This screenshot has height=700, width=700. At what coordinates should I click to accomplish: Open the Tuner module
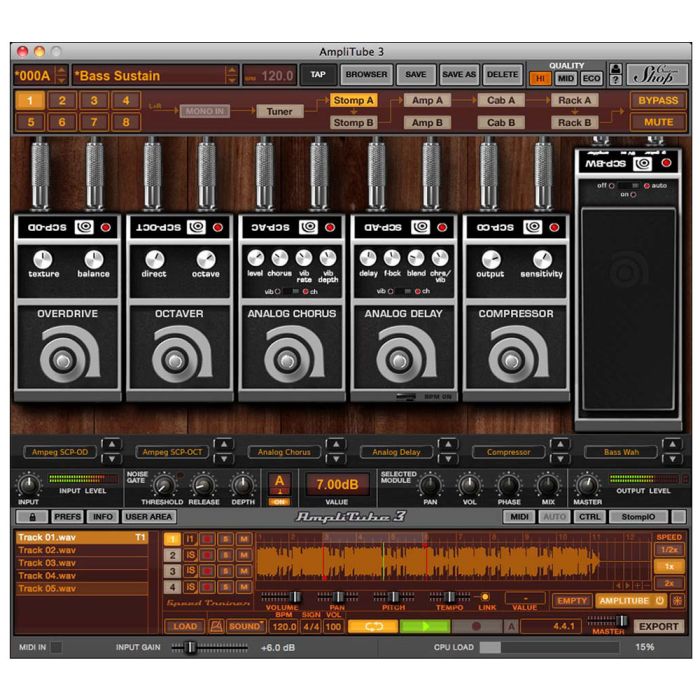pos(279,111)
